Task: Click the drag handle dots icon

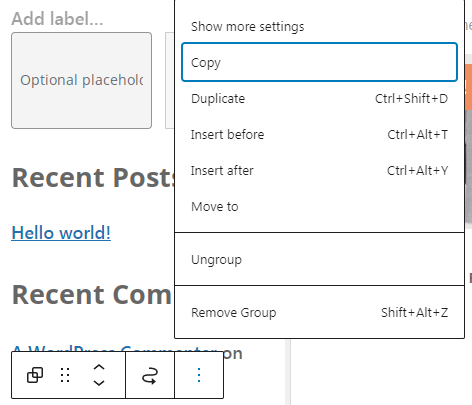Action: [x=65, y=375]
